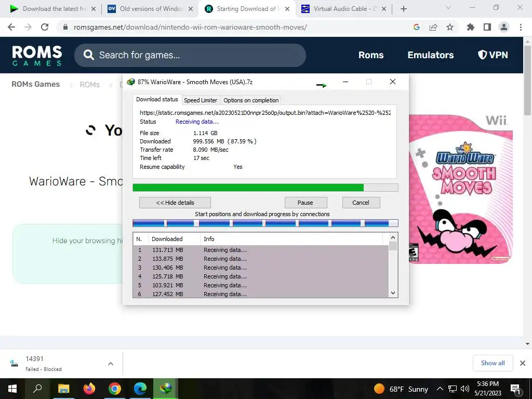Click the 14391 download file icon
Screen dimensions: 532x399
pyautogui.click(x=14, y=364)
